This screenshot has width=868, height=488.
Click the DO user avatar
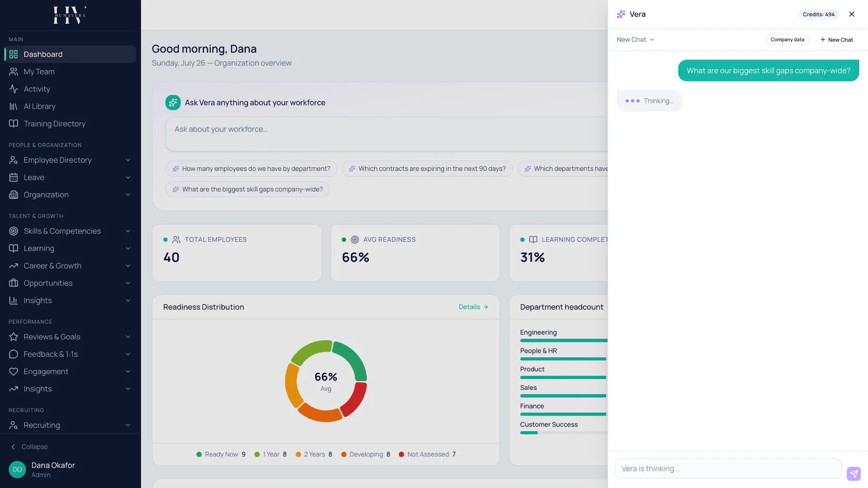coord(17,469)
